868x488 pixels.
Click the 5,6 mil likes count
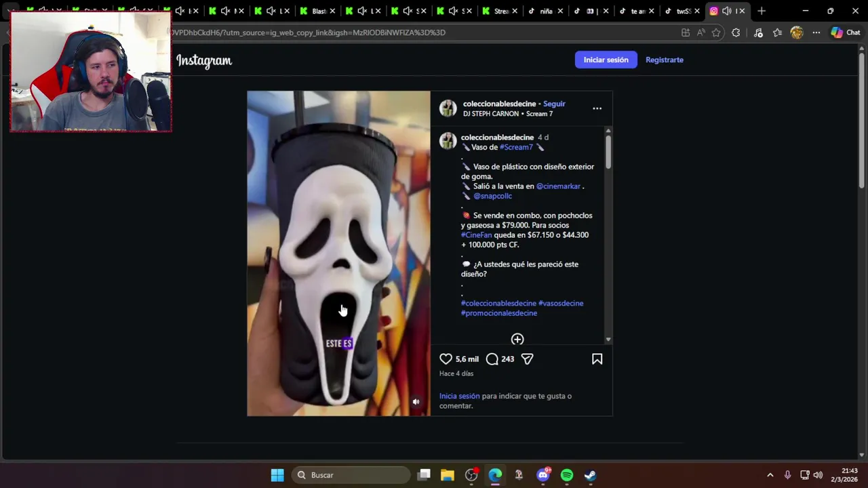[467, 359]
